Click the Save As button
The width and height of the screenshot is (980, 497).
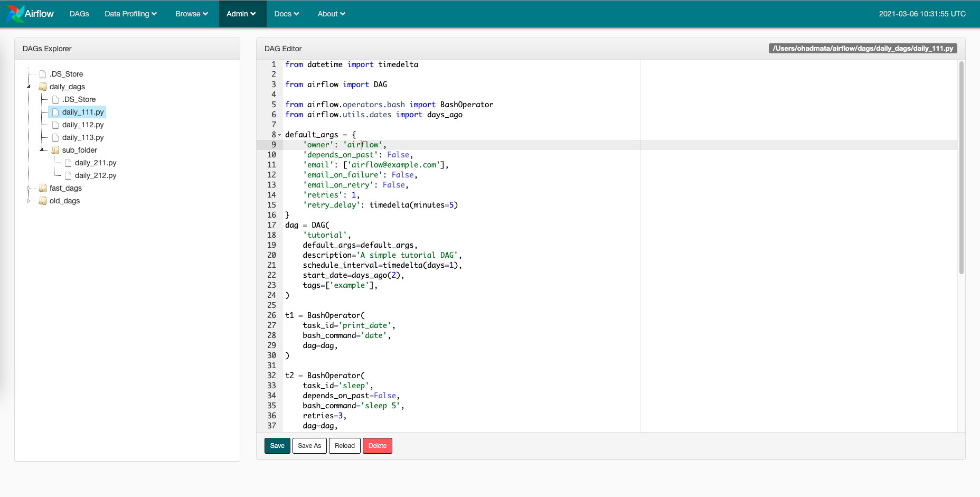(309, 446)
